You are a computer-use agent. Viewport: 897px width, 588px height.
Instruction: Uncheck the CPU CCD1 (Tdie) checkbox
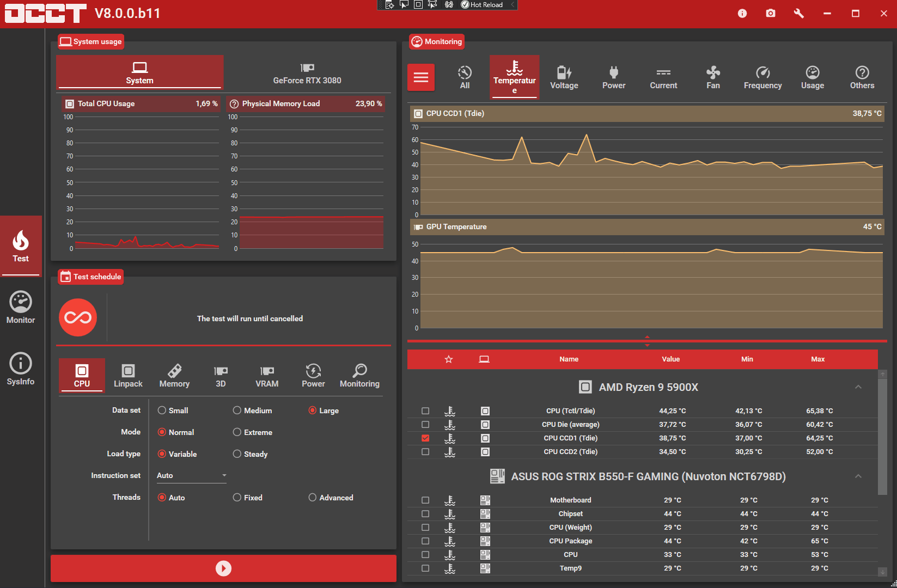[x=425, y=438]
